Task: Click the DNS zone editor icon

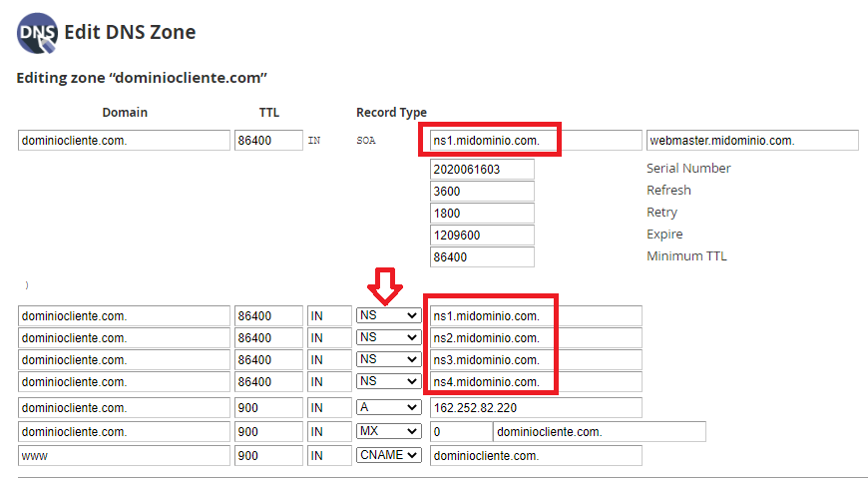Action: (37, 33)
